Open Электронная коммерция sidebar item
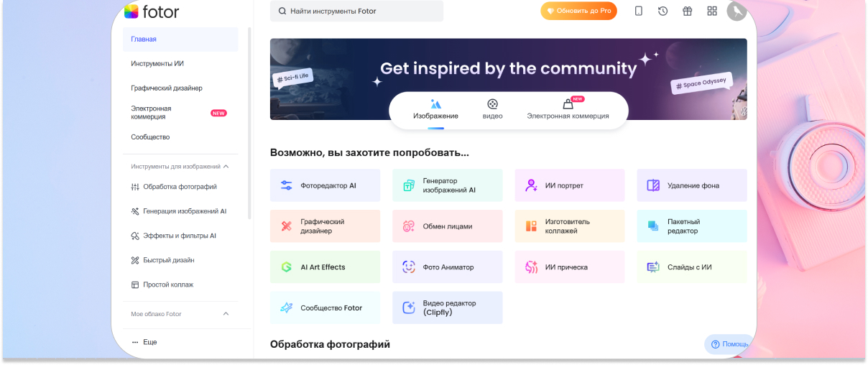 tap(180, 113)
